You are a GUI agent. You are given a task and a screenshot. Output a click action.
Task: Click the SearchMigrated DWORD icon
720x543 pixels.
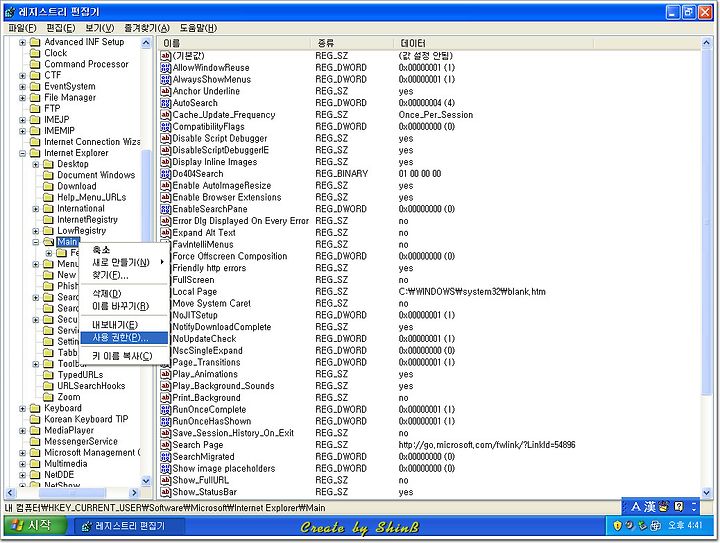coord(165,457)
